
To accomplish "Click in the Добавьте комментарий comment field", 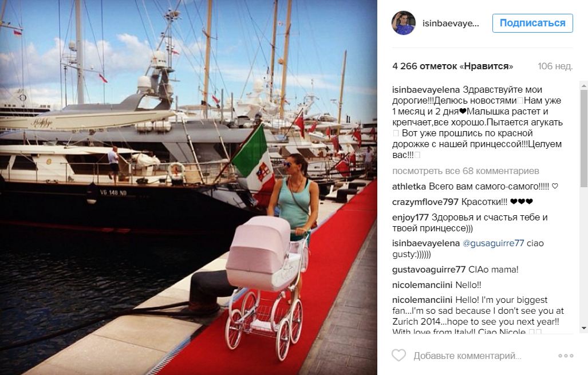I will coord(467,356).
